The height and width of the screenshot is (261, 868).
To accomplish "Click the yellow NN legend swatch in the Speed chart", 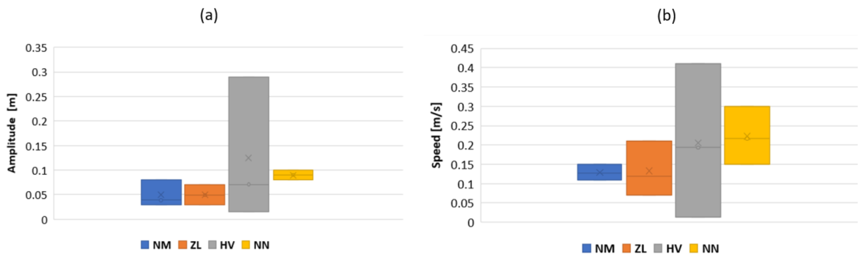I will 694,248.
